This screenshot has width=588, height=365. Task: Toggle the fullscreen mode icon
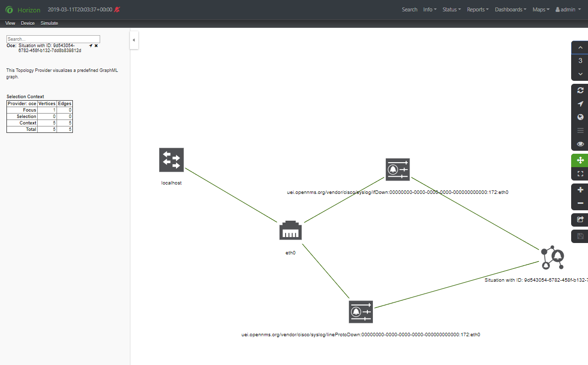pos(580,174)
